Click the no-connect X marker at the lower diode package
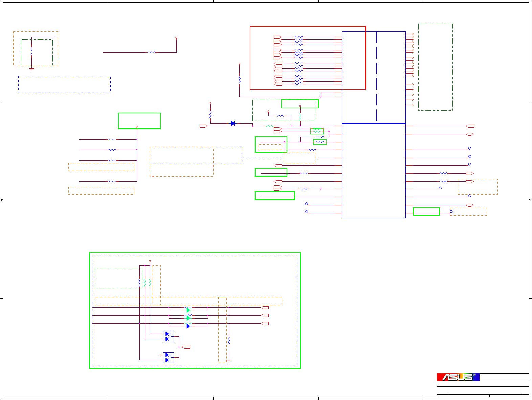This screenshot has width=532, height=400. point(160,355)
